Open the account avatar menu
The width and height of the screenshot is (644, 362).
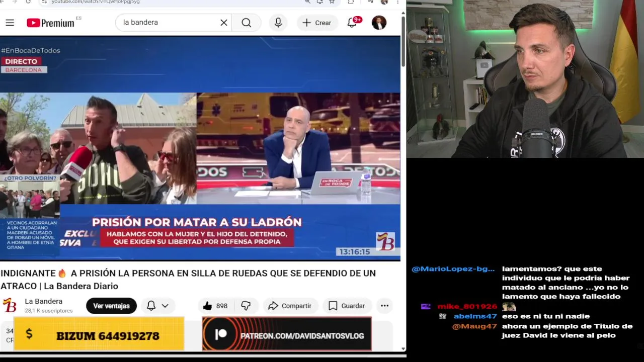(379, 23)
